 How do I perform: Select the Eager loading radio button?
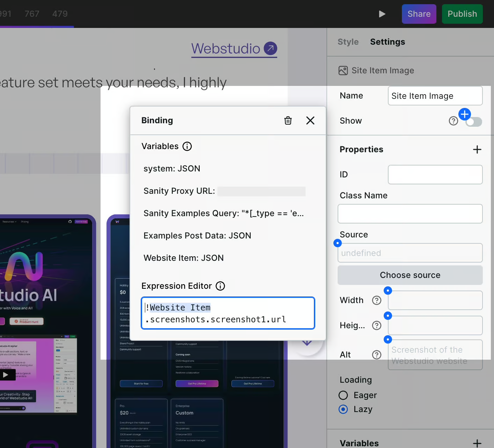343,395
